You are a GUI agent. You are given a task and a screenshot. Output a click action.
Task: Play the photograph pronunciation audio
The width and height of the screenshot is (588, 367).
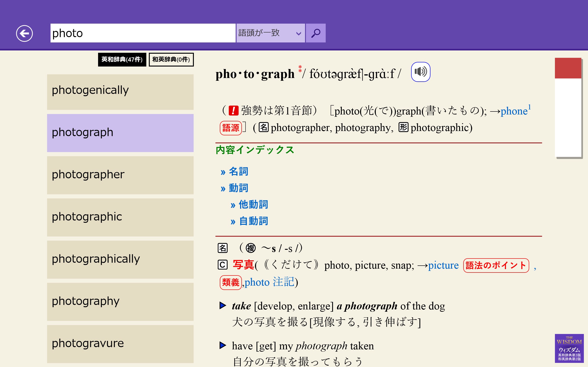click(421, 72)
